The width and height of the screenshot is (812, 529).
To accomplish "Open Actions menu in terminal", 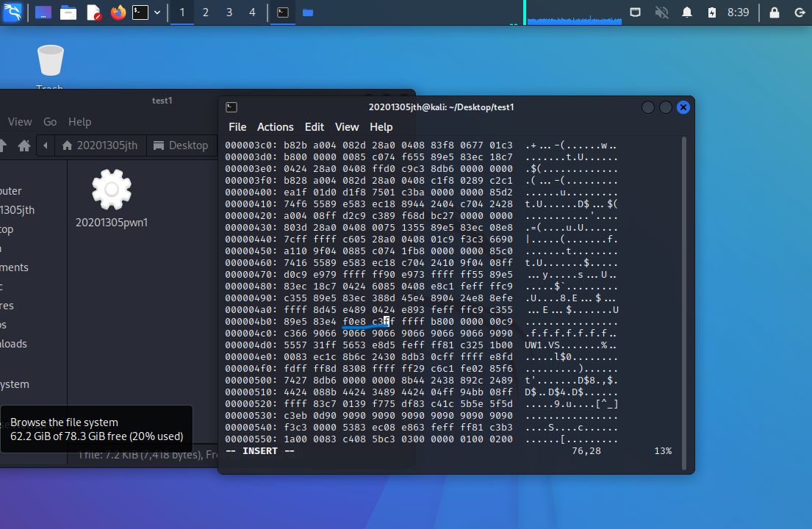I will 275,127.
